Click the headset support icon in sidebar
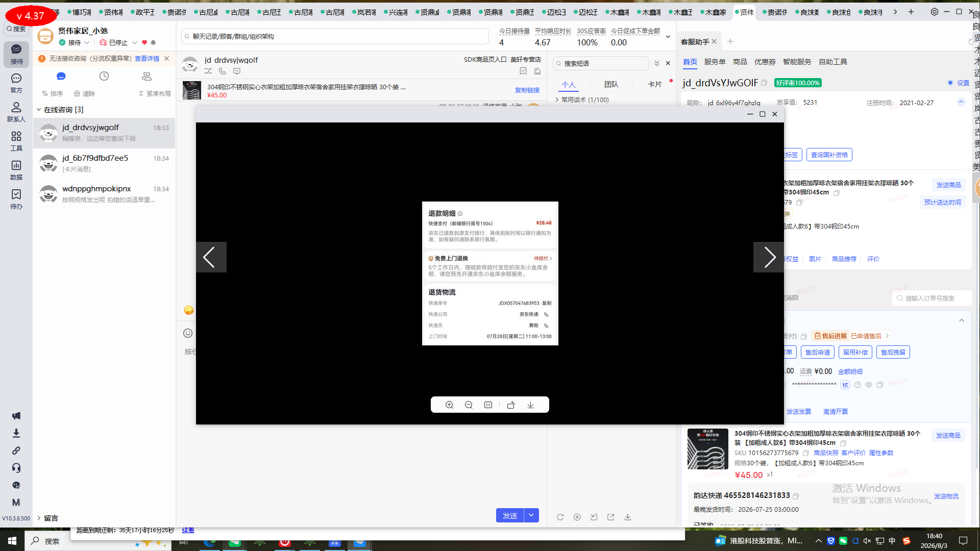Image resolution: width=980 pixels, height=551 pixels. [16, 468]
